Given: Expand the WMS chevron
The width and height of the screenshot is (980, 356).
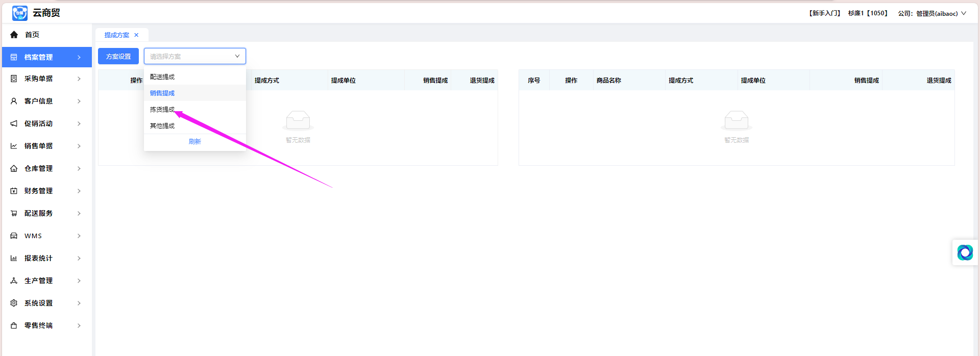Looking at the screenshot, I should tap(79, 236).
